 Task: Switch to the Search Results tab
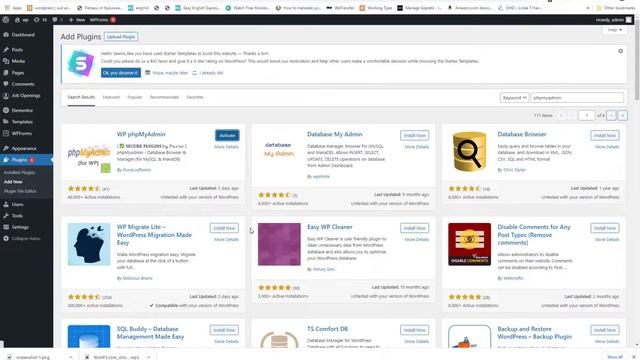pyautogui.click(x=81, y=97)
